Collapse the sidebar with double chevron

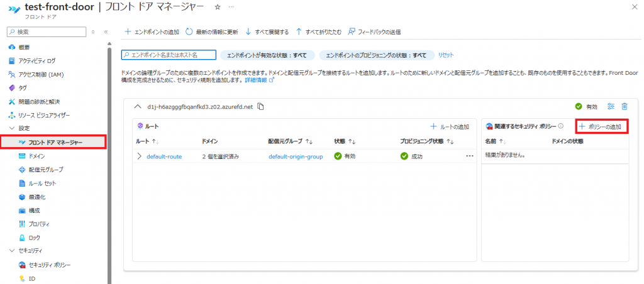click(106, 31)
